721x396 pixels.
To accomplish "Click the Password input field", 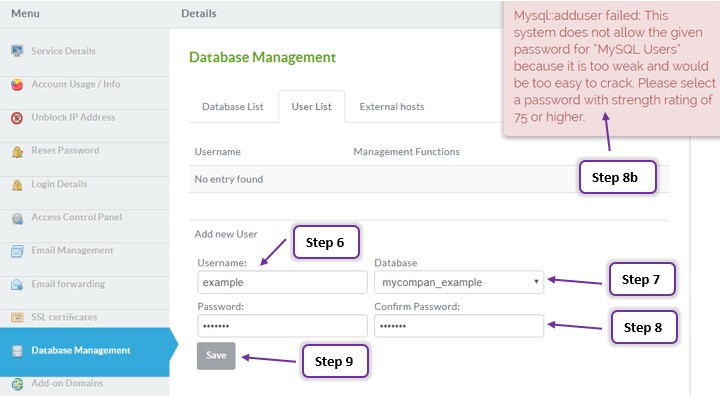I will pyautogui.click(x=282, y=326).
